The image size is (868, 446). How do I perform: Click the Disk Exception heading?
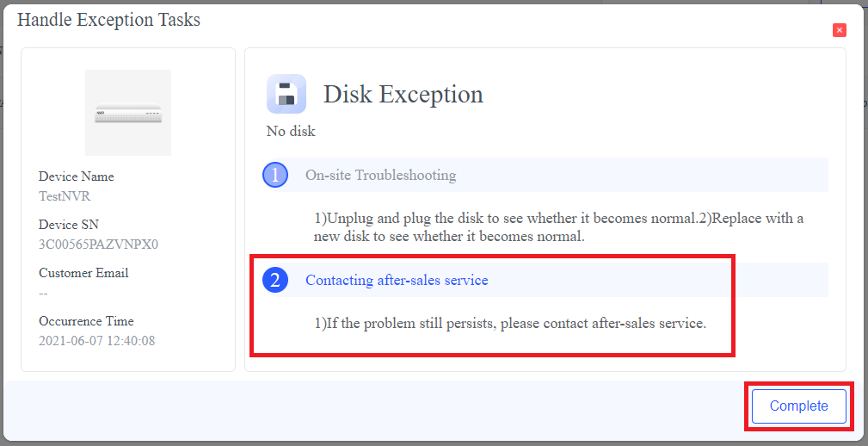click(403, 94)
